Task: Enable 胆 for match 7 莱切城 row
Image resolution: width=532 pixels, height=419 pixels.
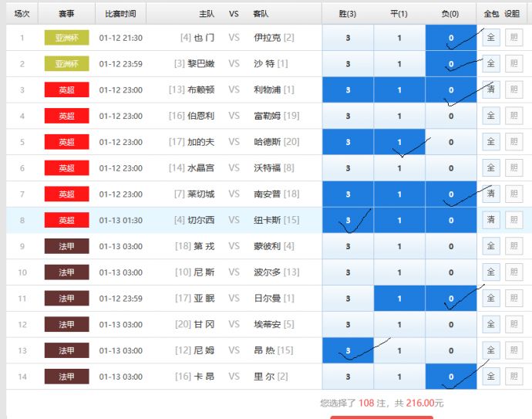Action: [x=513, y=194]
